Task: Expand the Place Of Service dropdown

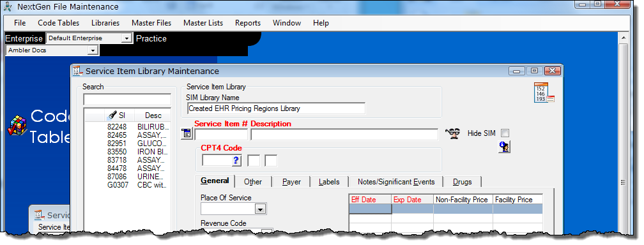Action: click(261, 209)
